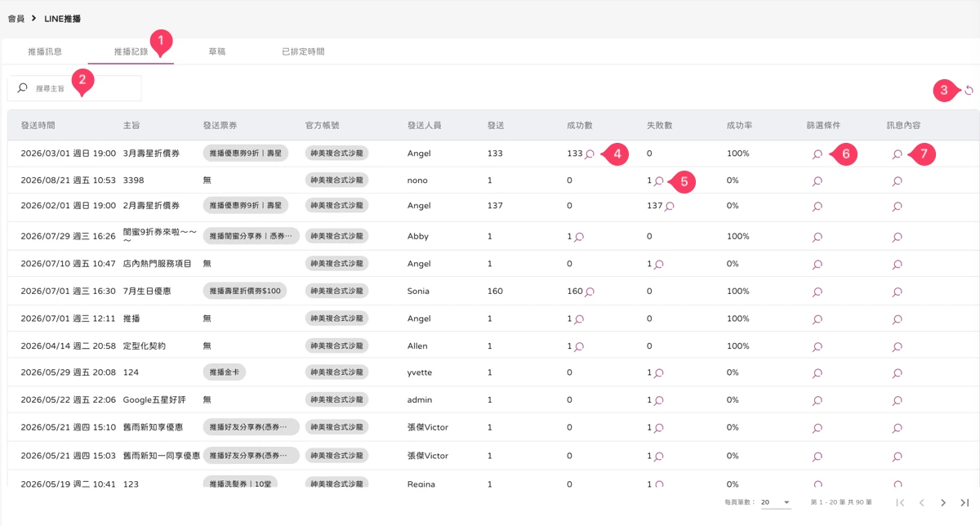View the 160 successes for 7月生日優惠
The image size is (980, 526).
(x=590, y=292)
